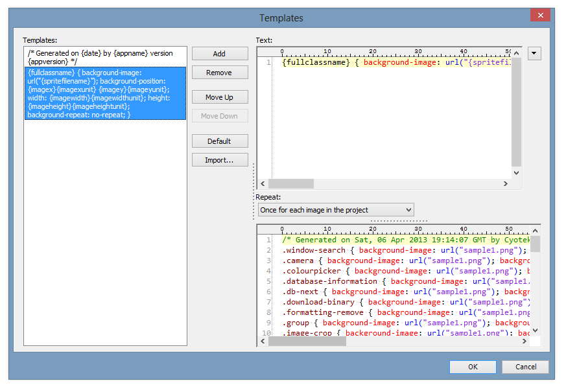The width and height of the screenshot is (566, 392).
Task: Click the .camera line in preview
Action: pos(405,260)
